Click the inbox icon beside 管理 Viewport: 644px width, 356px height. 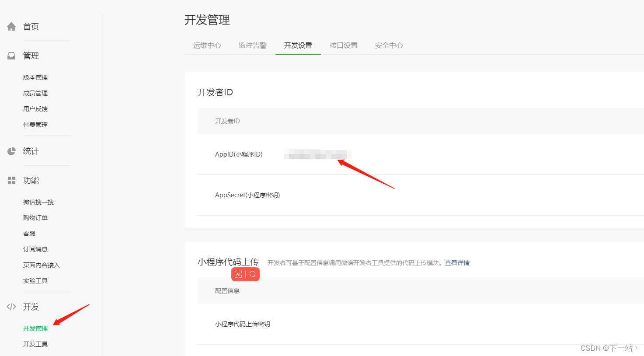[x=11, y=56]
